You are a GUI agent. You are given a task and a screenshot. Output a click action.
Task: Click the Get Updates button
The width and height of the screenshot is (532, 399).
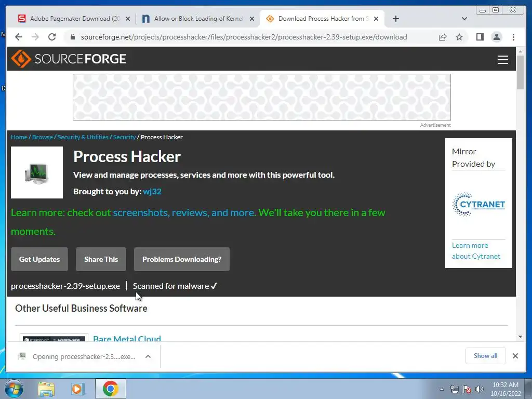[x=39, y=259]
